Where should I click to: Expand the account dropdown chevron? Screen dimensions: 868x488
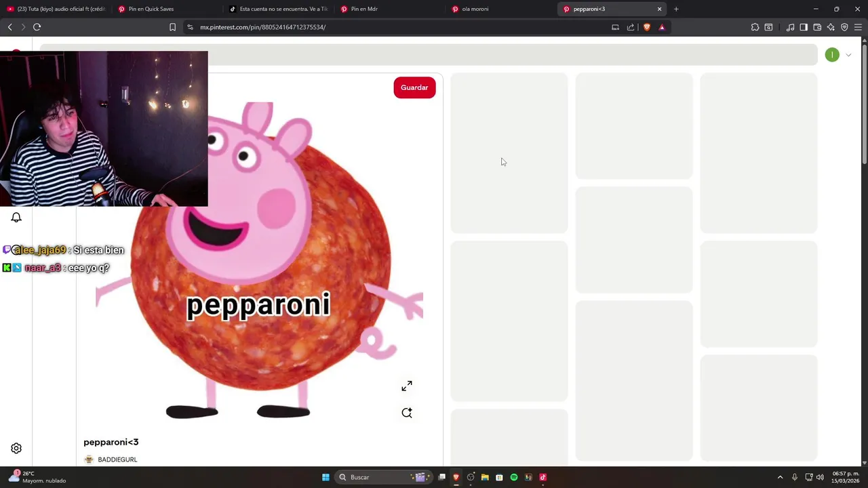[848, 55]
